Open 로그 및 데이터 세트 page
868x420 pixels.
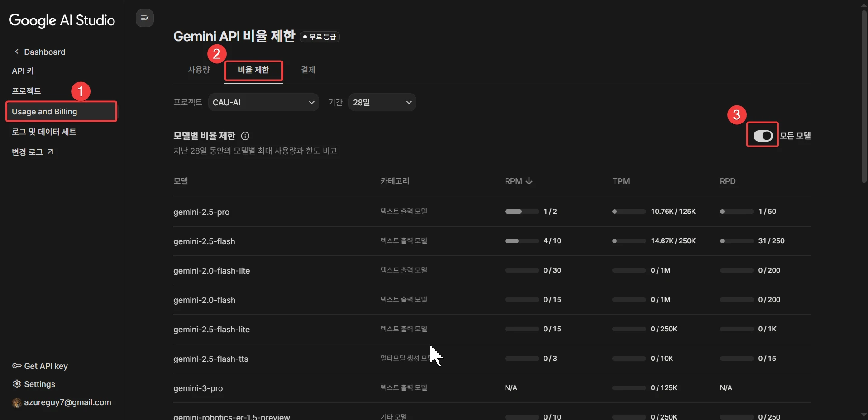pyautogui.click(x=44, y=132)
